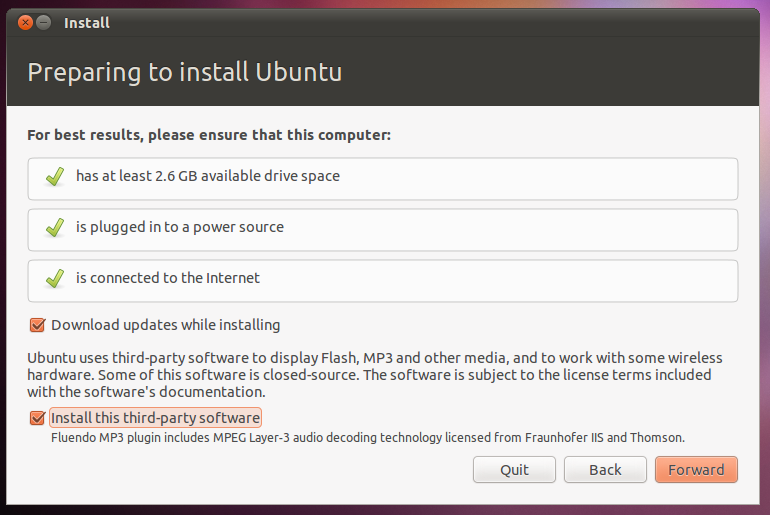Screen dimensions: 770x515
Task: Click the third-party software description paragraph
Action: pos(374,375)
